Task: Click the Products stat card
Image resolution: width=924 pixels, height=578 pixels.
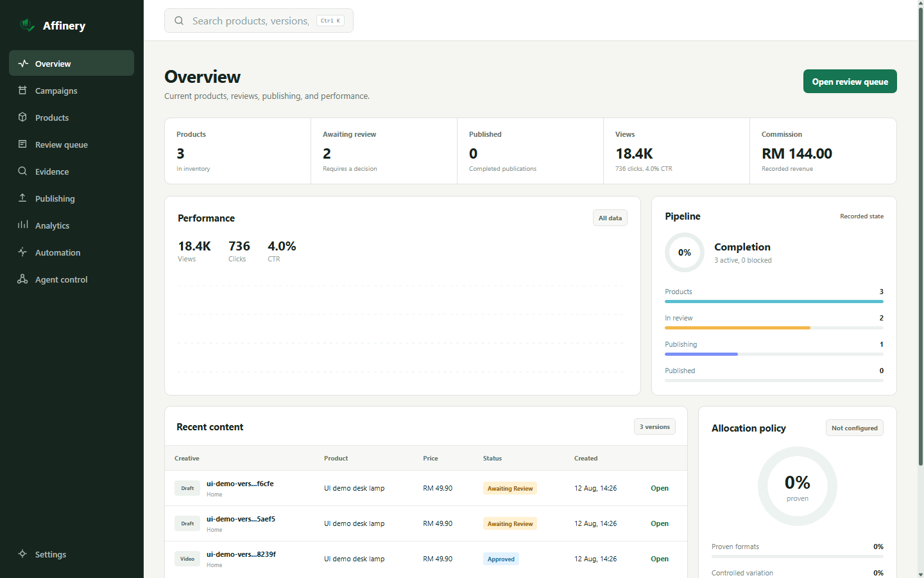Action: tap(238, 151)
